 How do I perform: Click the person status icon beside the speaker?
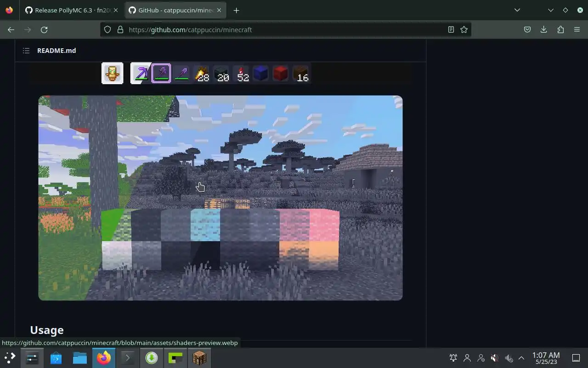pyautogui.click(x=481, y=358)
